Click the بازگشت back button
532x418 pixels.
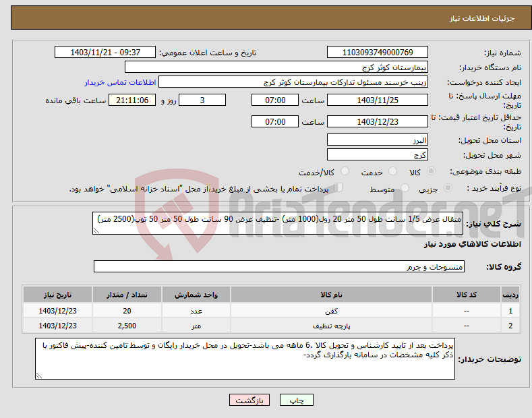click(249, 400)
